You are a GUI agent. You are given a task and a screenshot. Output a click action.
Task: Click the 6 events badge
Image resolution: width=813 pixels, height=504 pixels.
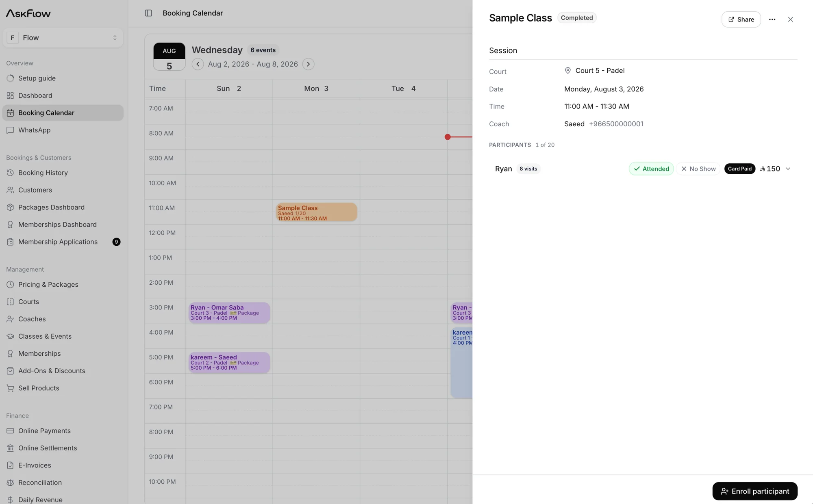coord(263,50)
